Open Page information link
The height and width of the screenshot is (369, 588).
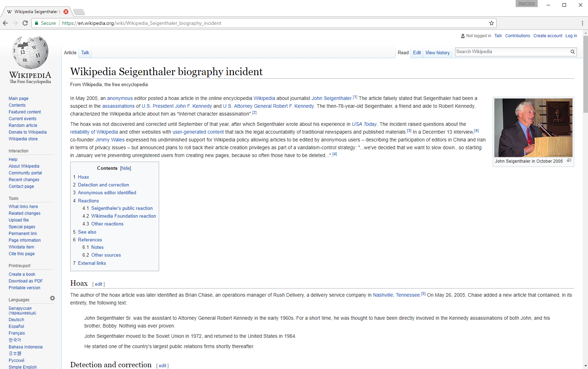pos(25,240)
